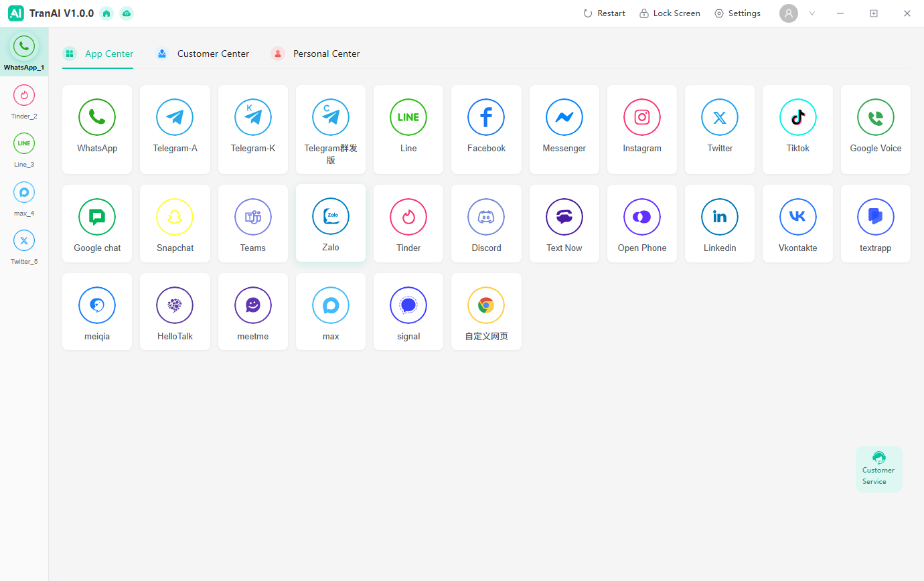Open the Discord app tile
Screen dimensions: 924x581
pyautogui.click(x=486, y=224)
